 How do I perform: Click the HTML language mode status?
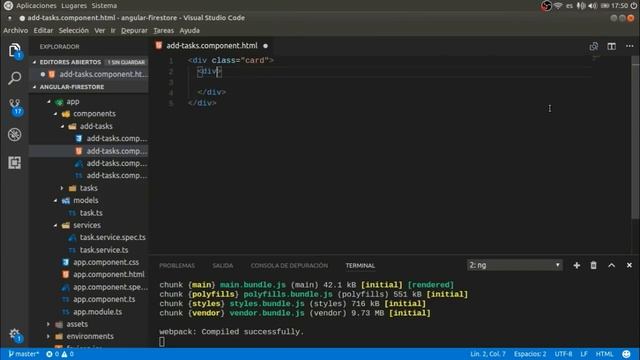click(604, 354)
